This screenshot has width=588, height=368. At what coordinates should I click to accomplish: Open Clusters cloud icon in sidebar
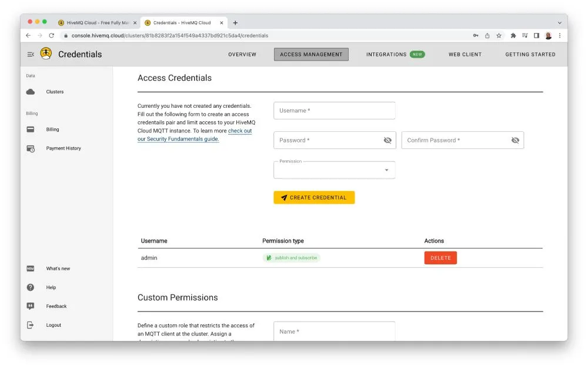pos(31,92)
